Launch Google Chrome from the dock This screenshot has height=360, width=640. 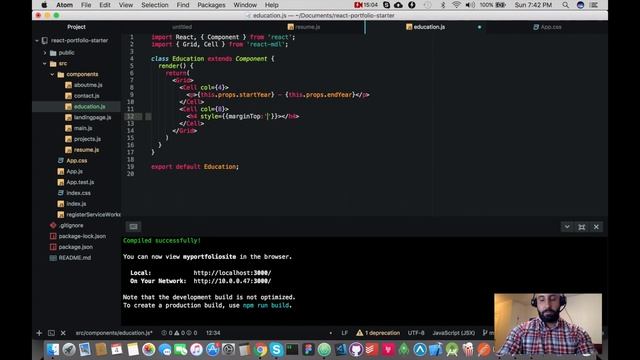coord(260,349)
